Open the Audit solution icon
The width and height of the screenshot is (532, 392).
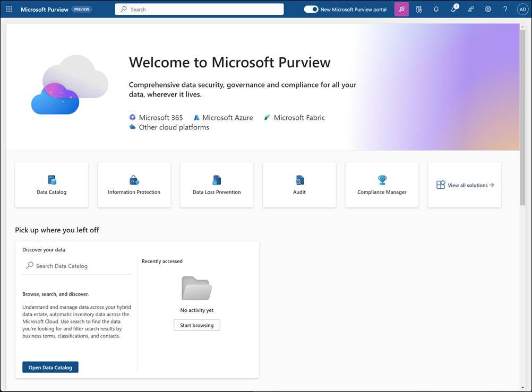(x=299, y=180)
